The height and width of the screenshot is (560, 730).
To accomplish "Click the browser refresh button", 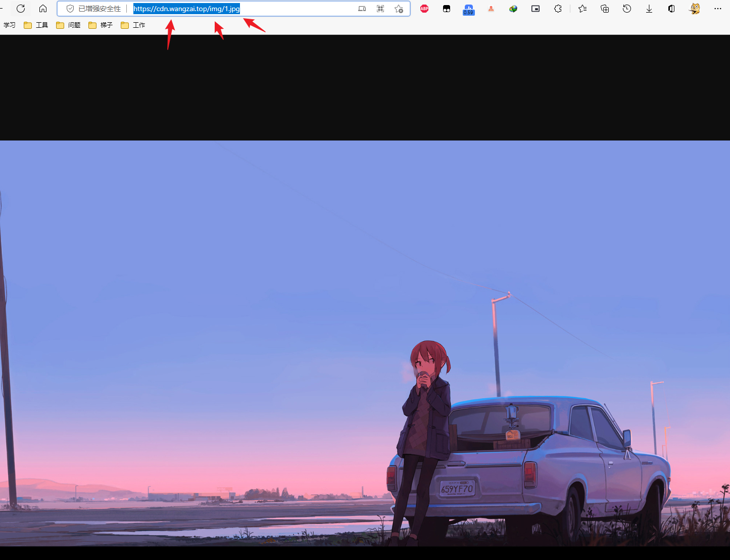I will (21, 9).
